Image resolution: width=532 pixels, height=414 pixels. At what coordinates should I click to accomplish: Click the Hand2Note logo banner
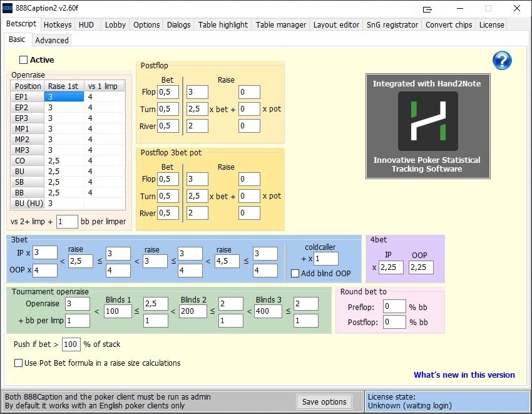tap(428, 126)
